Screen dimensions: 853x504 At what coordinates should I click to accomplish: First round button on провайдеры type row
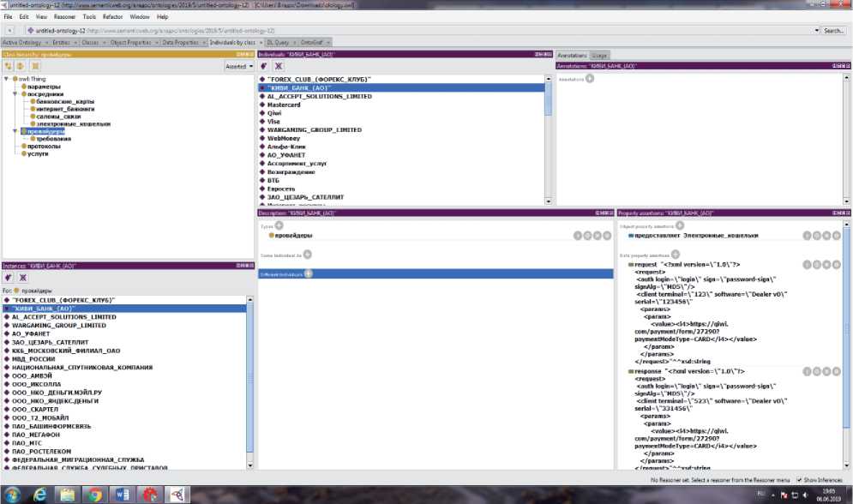click(578, 236)
